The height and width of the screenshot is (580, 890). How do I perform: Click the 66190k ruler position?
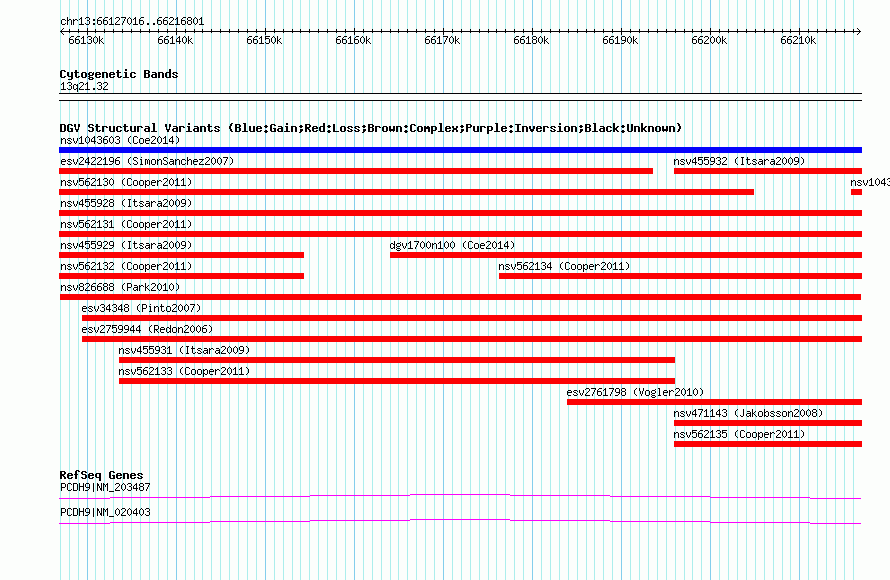tap(620, 40)
